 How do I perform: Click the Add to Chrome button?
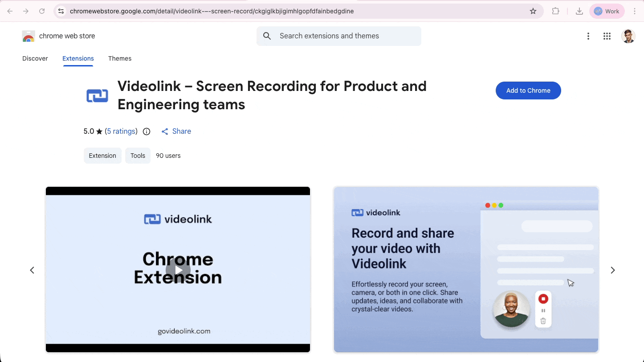coord(528,90)
